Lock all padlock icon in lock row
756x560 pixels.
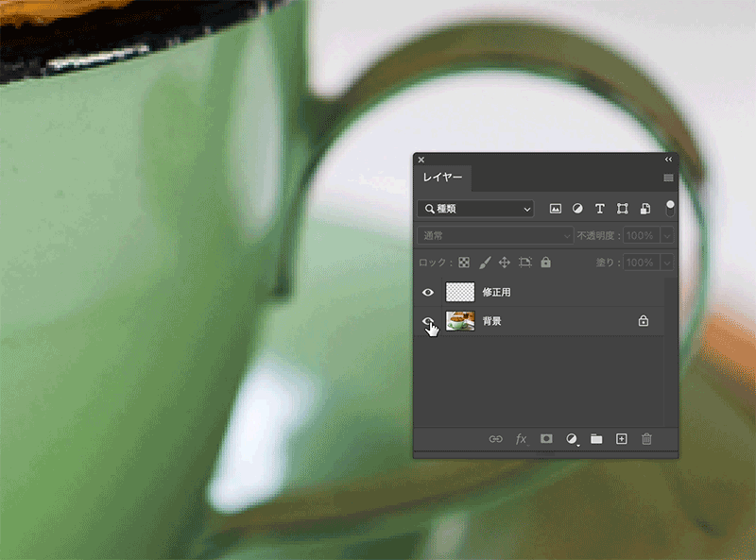pyautogui.click(x=546, y=263)
